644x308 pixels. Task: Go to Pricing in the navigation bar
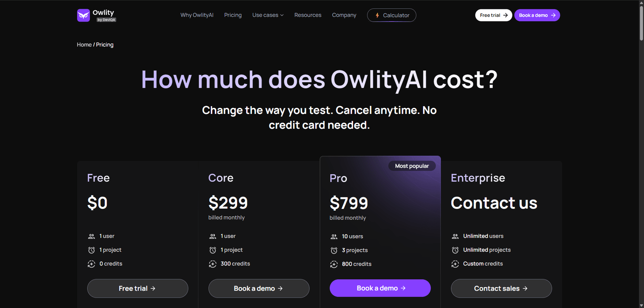coord(233,15)
